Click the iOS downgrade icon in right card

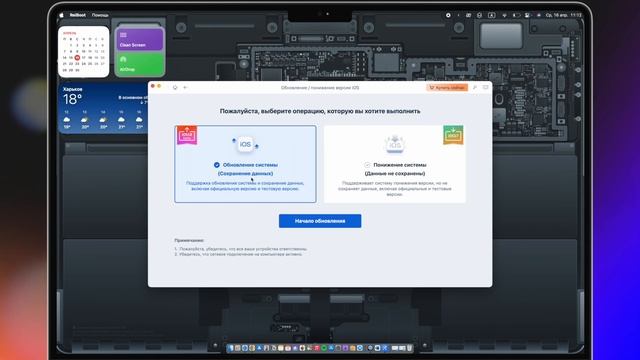click(395, 144)
